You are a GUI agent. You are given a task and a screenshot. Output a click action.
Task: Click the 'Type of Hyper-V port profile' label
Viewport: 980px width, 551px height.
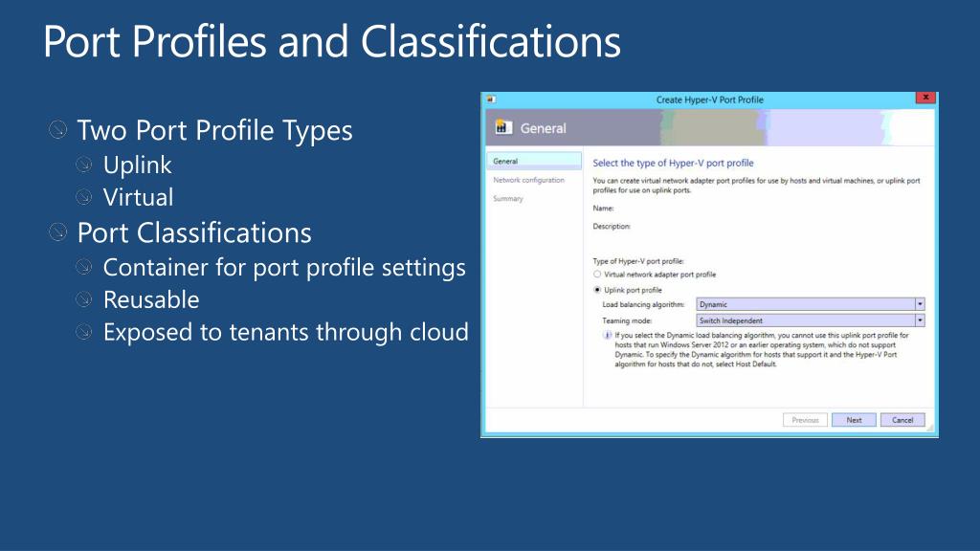click(638, 261)
